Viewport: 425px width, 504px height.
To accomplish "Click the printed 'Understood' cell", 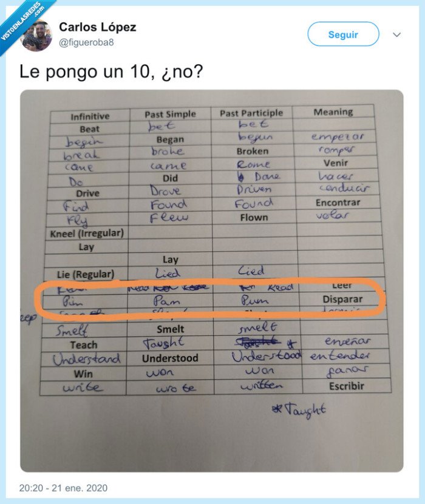I will tap(170, 357).
